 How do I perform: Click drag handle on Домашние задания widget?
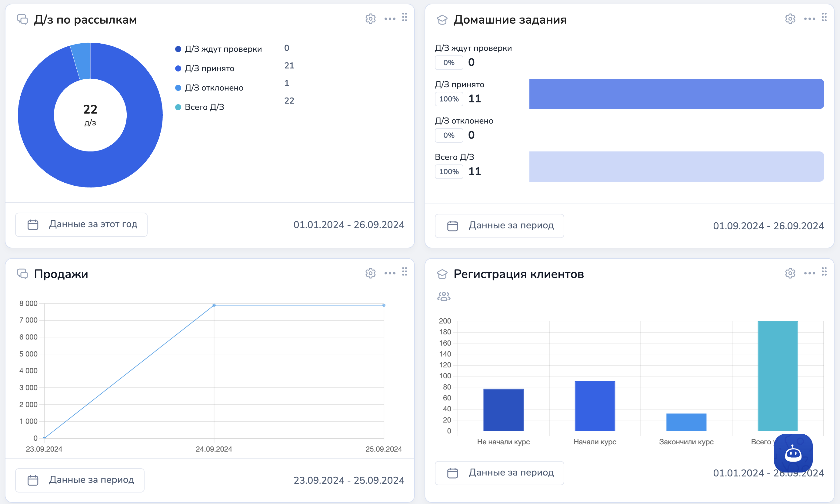coord(824,17)
